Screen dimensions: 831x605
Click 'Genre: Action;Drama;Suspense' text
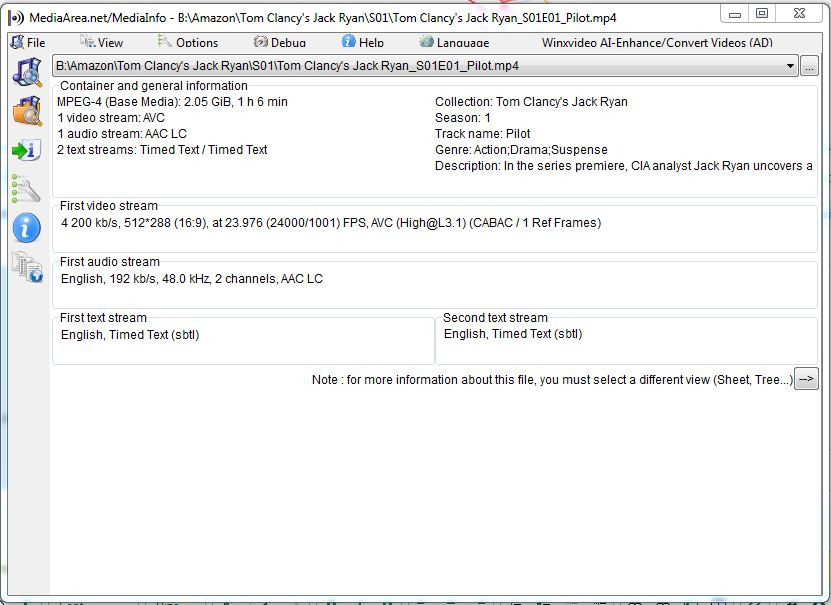521,150
